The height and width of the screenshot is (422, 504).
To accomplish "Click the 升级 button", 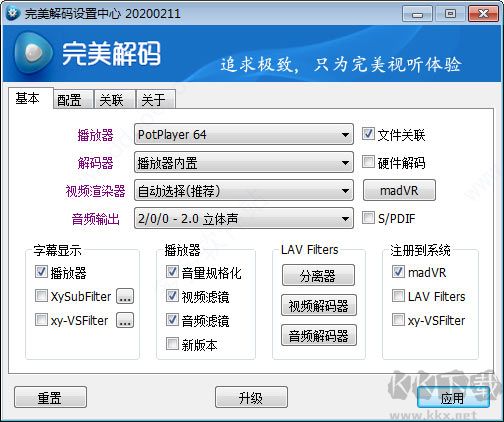I will point(251,397).
